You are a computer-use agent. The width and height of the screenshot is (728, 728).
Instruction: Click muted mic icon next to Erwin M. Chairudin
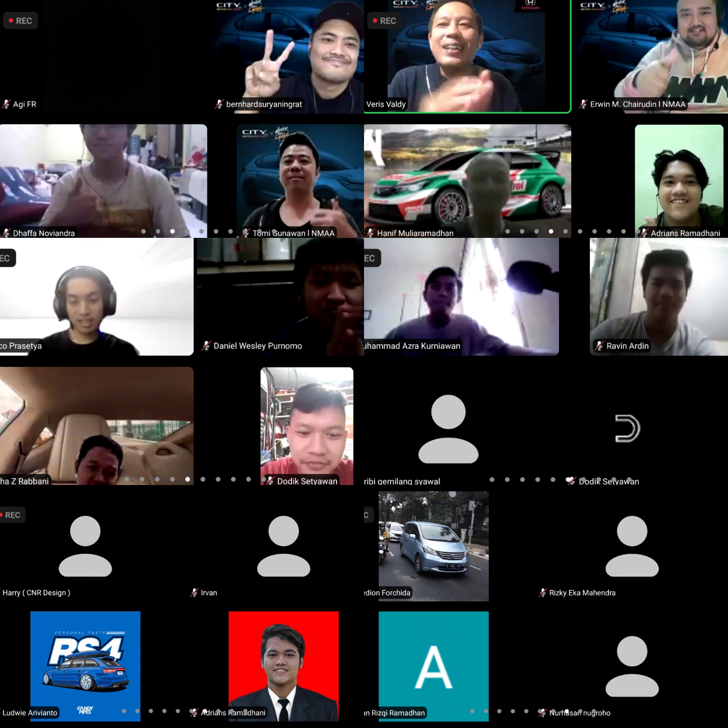click(x=583, y=104)
